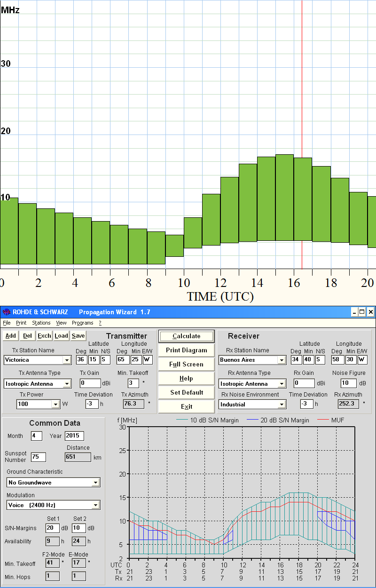Click S/N-Margins Set 1 field
376x588 pixels.
click(x=52, y=528)
